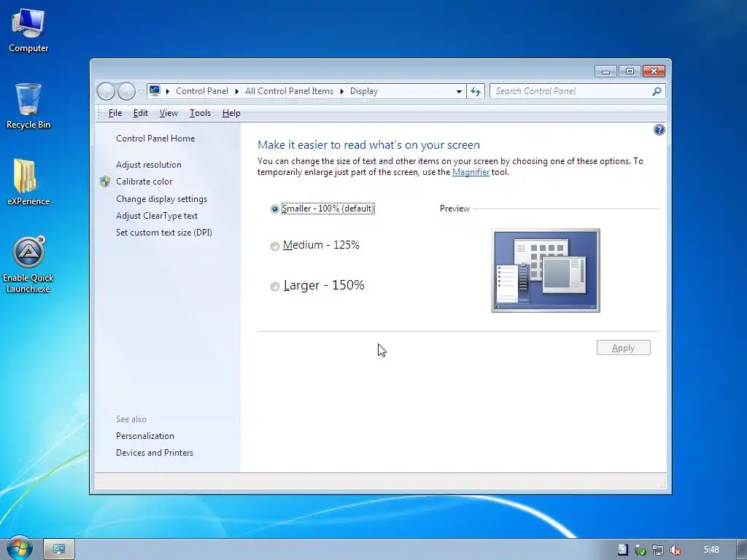Click the taskbar clock showing 5:48
This screenshot has width=747, height=560.
(x=711, y=550)
